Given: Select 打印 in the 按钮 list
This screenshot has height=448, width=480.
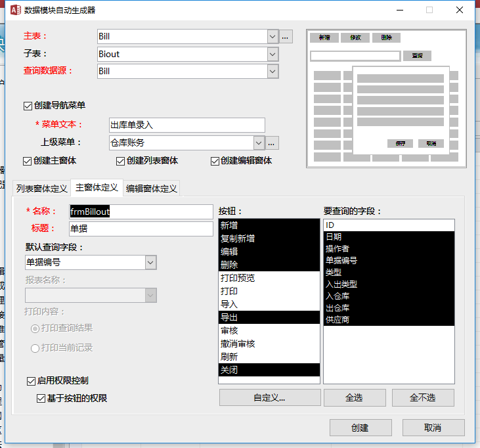Looking at the screenshot, I should coord(269,291).
